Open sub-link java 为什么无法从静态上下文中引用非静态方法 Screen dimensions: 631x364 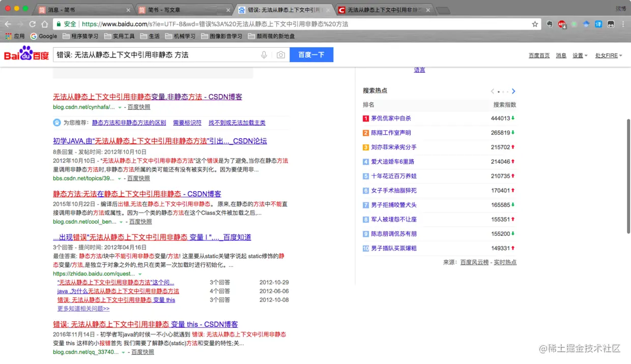coord(118,291)
